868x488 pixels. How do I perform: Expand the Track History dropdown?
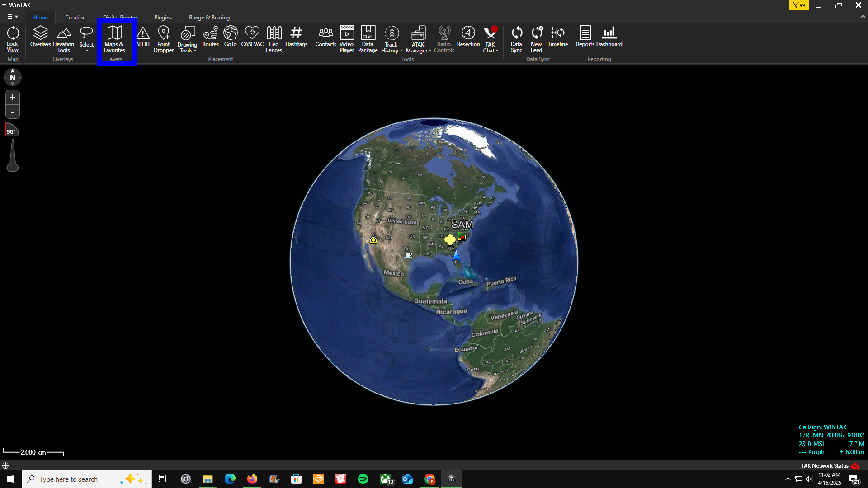392,39
